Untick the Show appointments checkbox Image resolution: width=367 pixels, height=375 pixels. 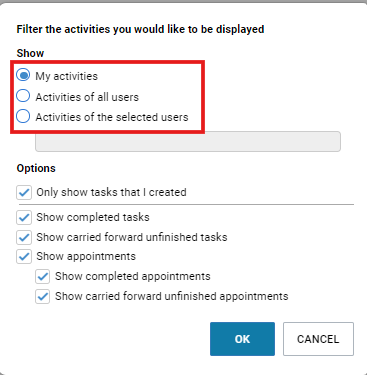[x=24, y=256]
